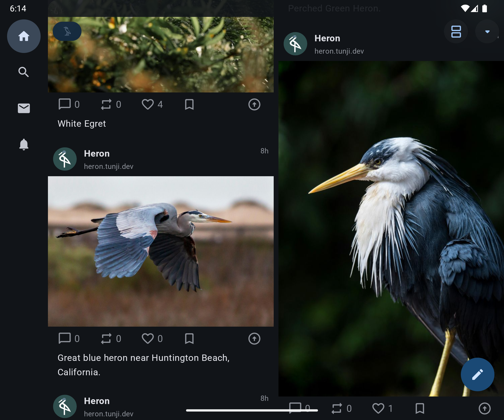504x420 pixels.
Task: Open search
Action: (x=24, y=72)
